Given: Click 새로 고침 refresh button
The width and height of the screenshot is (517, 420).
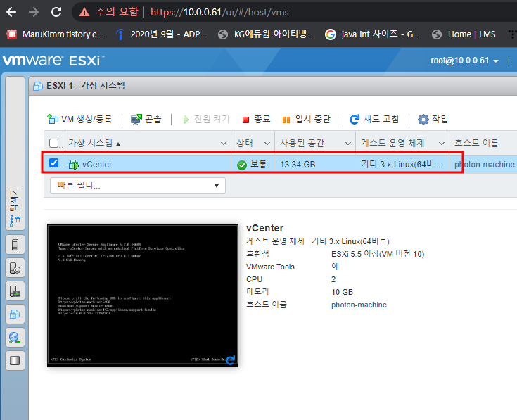Looking at the screenshot, I should pos(374,119).
